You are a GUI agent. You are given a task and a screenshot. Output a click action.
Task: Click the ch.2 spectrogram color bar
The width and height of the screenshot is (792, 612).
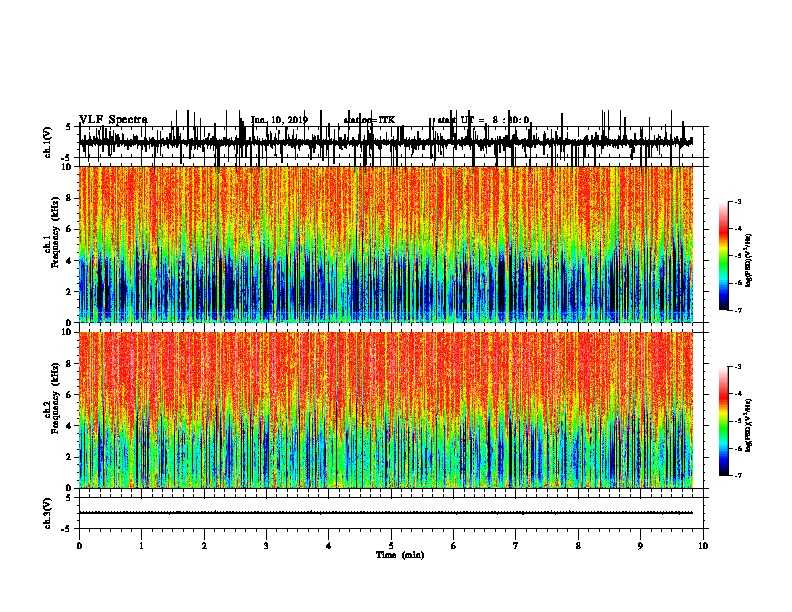point(724,421)
